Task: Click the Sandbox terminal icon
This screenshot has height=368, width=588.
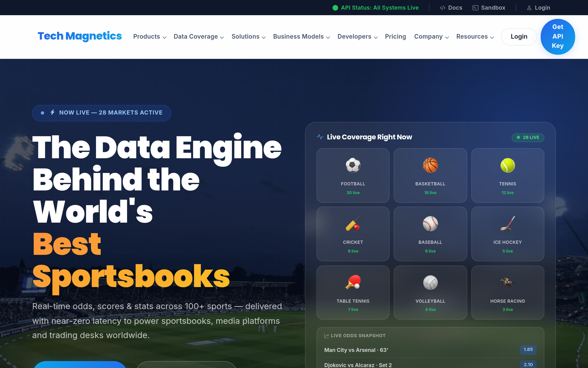Action: (475, 8)
